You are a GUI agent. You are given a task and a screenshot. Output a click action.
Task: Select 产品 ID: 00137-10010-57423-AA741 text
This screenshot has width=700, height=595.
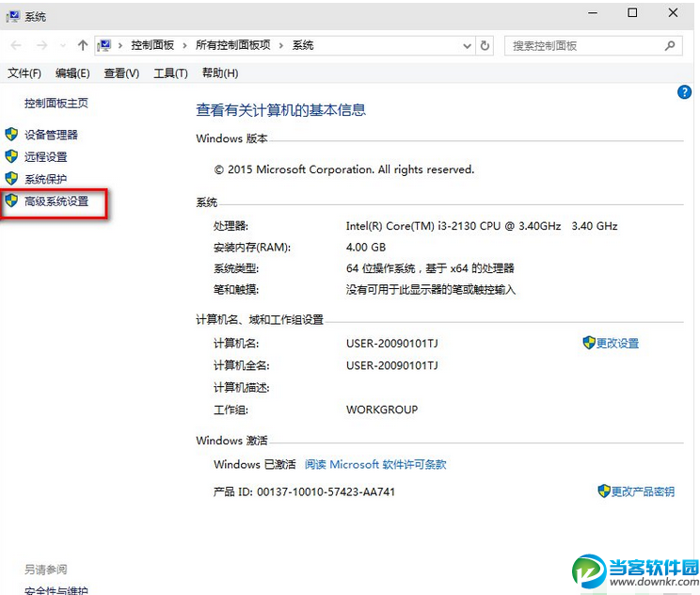(x=304, y=491)
